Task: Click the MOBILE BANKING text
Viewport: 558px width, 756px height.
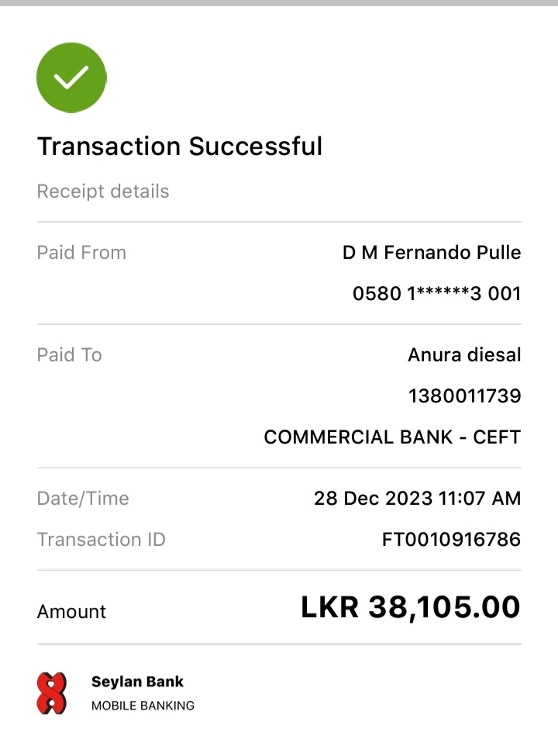Action: [x=143, y=706]
